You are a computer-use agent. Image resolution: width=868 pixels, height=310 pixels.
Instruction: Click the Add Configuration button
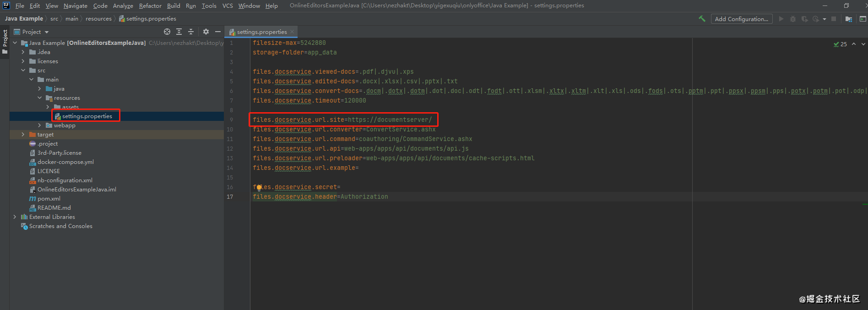coord(742,19)
